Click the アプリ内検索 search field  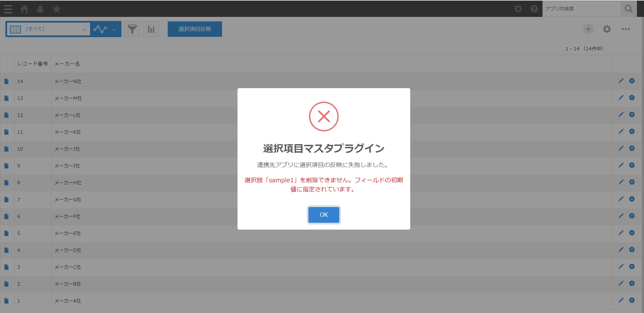[580, 9]
